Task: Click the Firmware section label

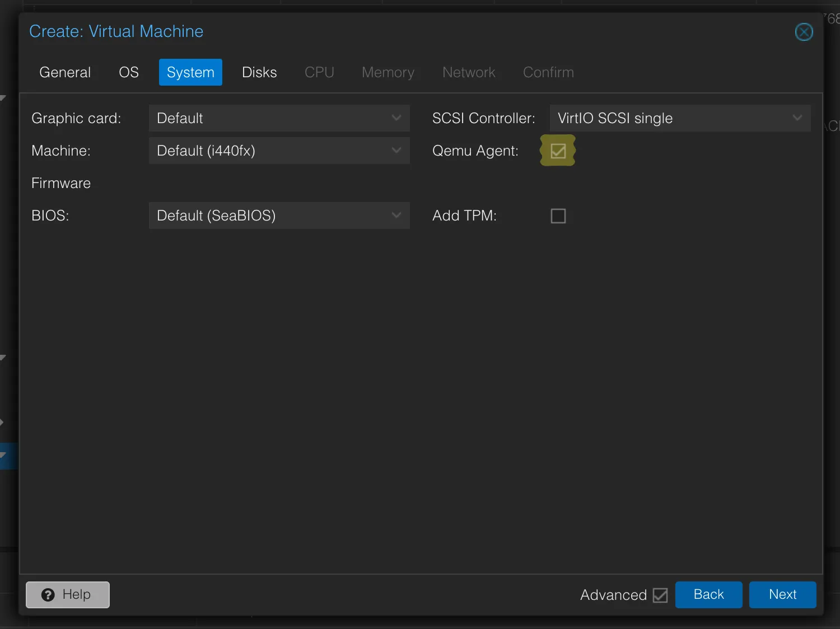Action: 61,183
